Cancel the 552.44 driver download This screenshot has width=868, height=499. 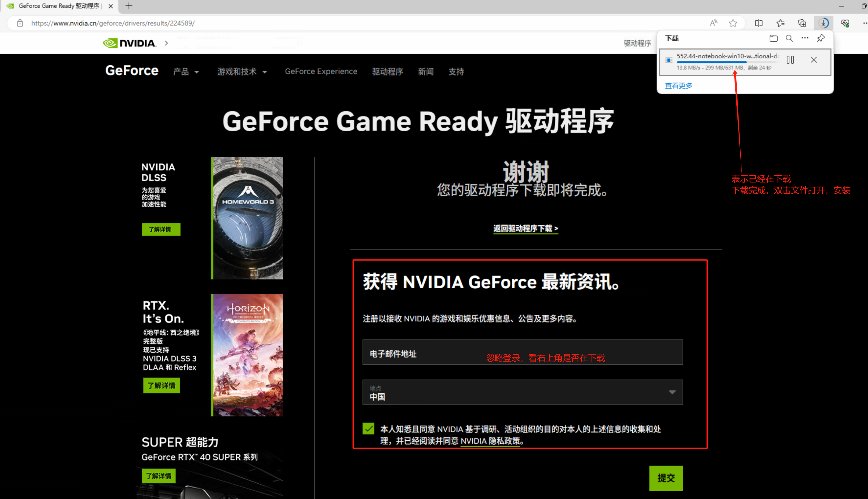coord(814,60)
